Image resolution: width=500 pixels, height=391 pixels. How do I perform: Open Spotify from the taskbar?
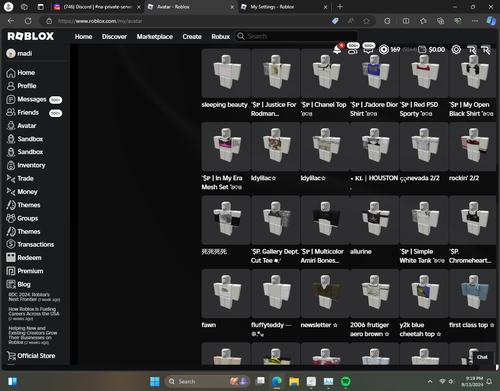click(x=346, y=381)
